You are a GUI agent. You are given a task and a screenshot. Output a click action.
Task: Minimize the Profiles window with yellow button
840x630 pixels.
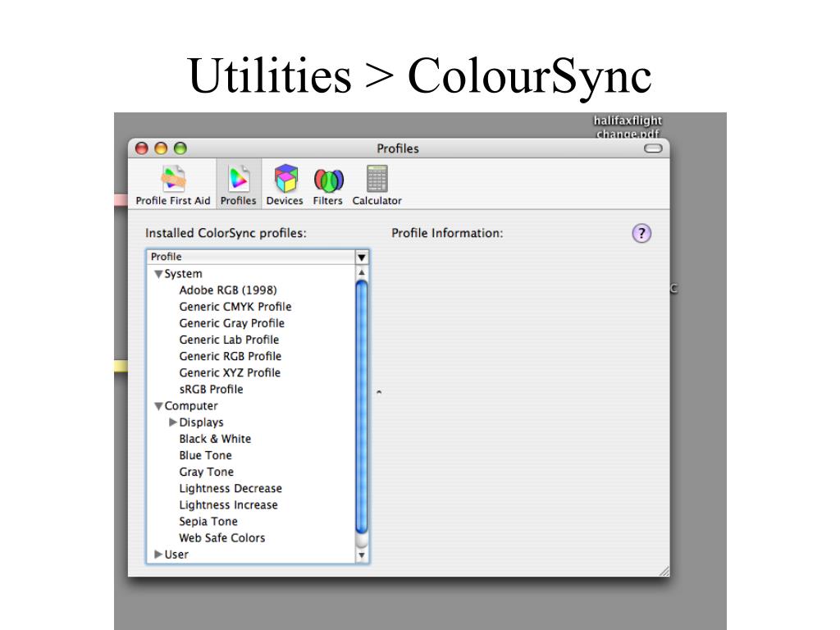pos(161,148)
